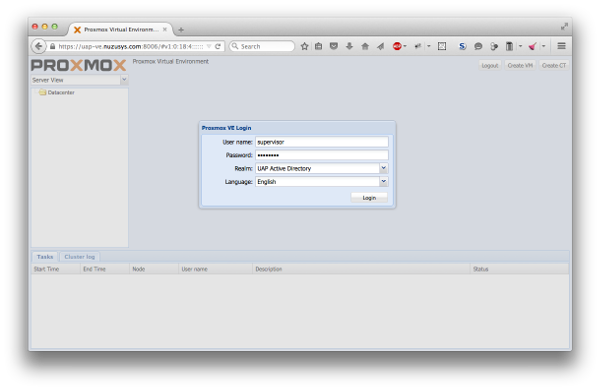
Task: Click the browser Search box
Action: (x=262, y=46)
